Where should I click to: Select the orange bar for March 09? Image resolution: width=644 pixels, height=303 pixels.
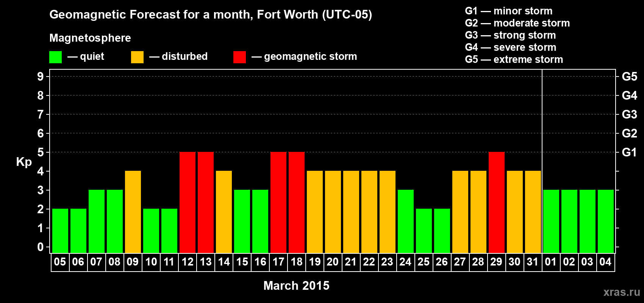click(x=133, y=212)
